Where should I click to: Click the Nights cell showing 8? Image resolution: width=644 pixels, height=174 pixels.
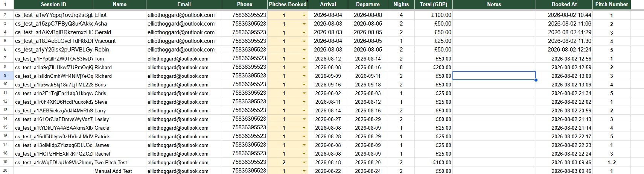(x=401, y=67)
